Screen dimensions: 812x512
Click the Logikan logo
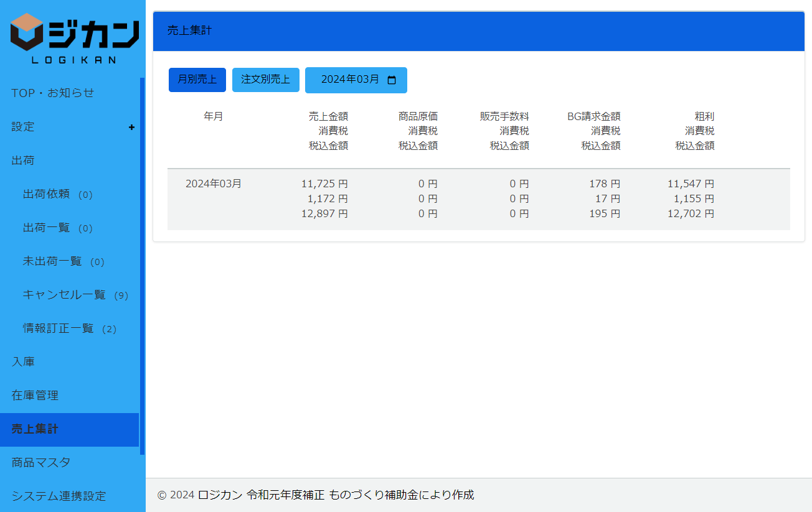point(73,38)
